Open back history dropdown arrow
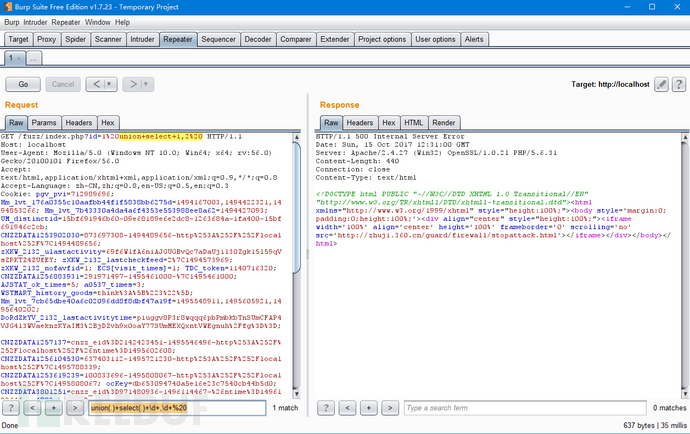This screenshot has width=690, height=434. pos(110,84)
